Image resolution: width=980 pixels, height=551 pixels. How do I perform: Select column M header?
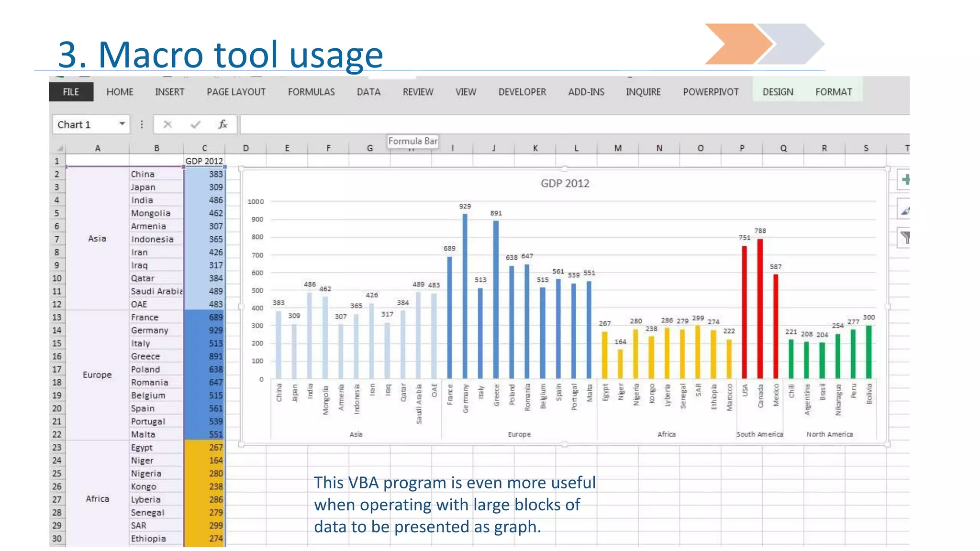[x=618, y=148]
